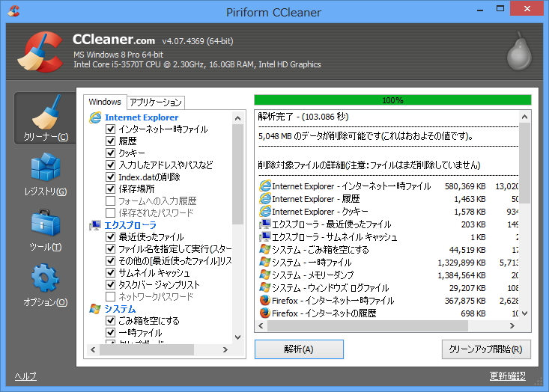Click IE icon of Internet Explorer - 履歴 result
The height and width of the screenshot is (392, 549).
(265, 199)
